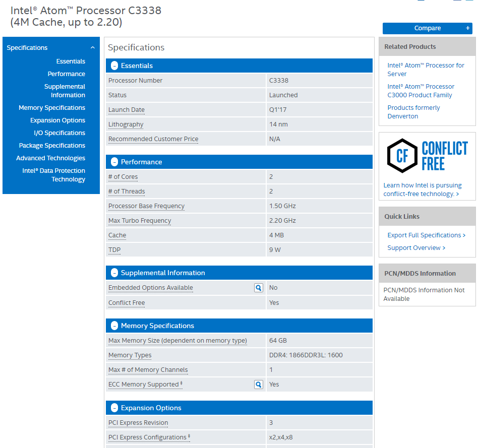The height and width of the screenshot is (448, 479).
Task: Collapse the Essentials section minus icon
Action: pos(114,66)
